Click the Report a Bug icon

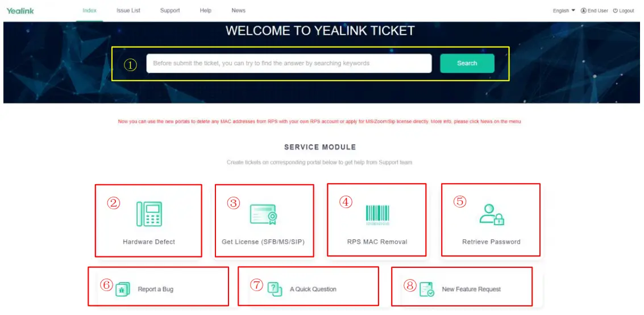123,289
